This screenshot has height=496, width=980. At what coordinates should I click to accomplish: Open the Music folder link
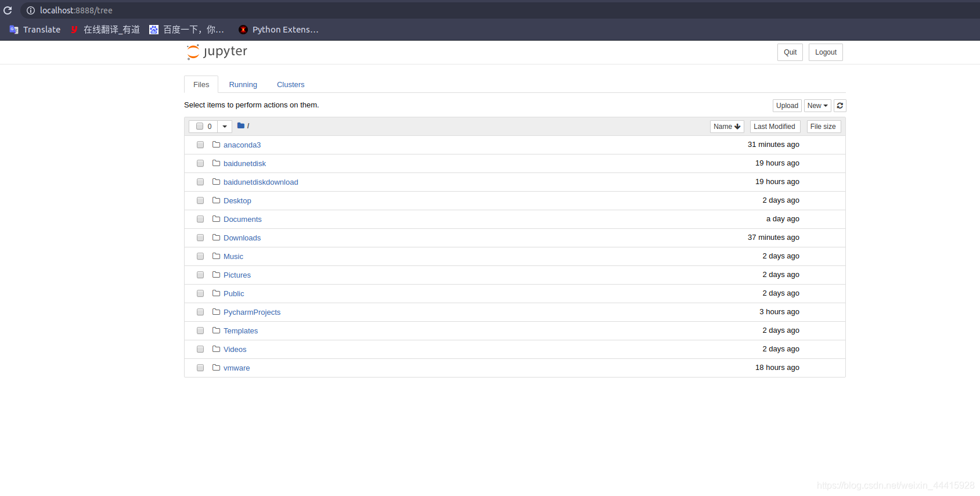[233, 257]
